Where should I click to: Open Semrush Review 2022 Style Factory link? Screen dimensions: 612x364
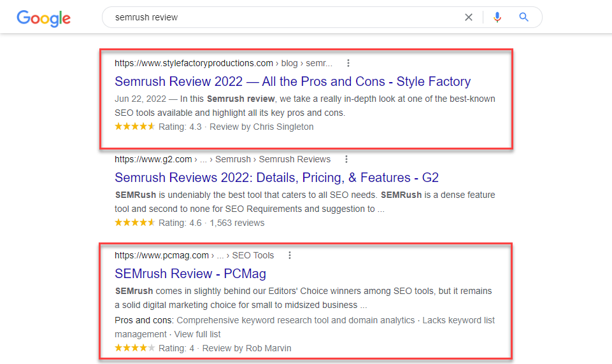293,81
